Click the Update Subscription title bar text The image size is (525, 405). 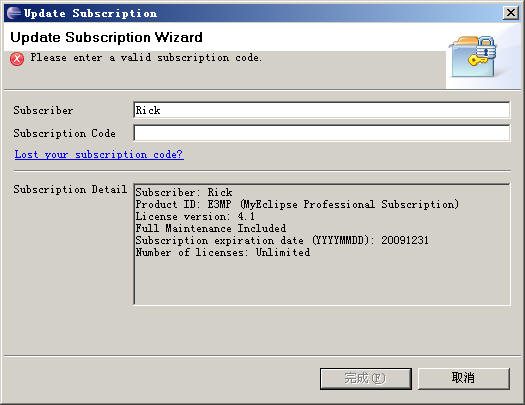[x=90, y=13]
